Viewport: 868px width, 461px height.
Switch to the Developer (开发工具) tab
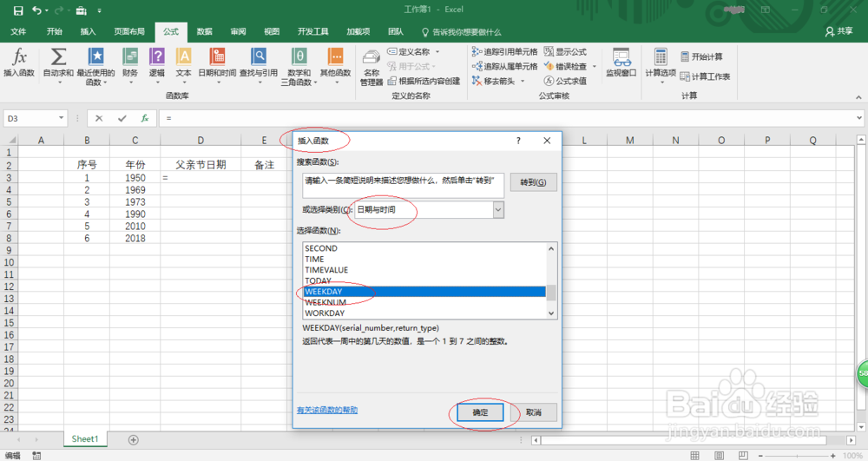[312, 31]
